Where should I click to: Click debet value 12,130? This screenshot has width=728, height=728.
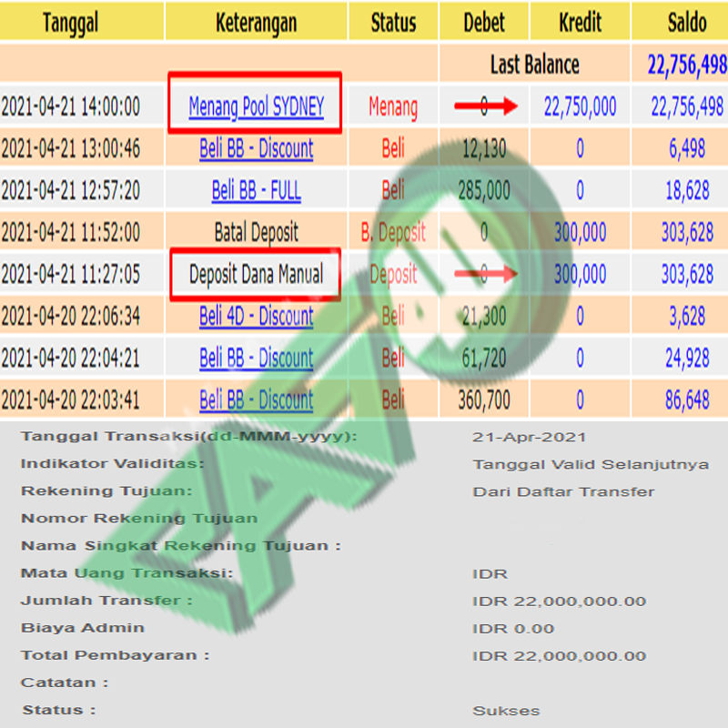484,148
